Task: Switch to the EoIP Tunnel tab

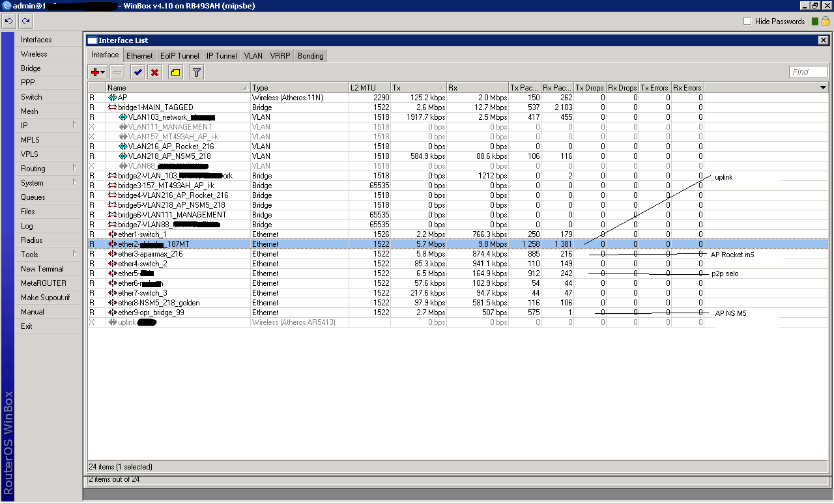Action: (x=179, y=56)
